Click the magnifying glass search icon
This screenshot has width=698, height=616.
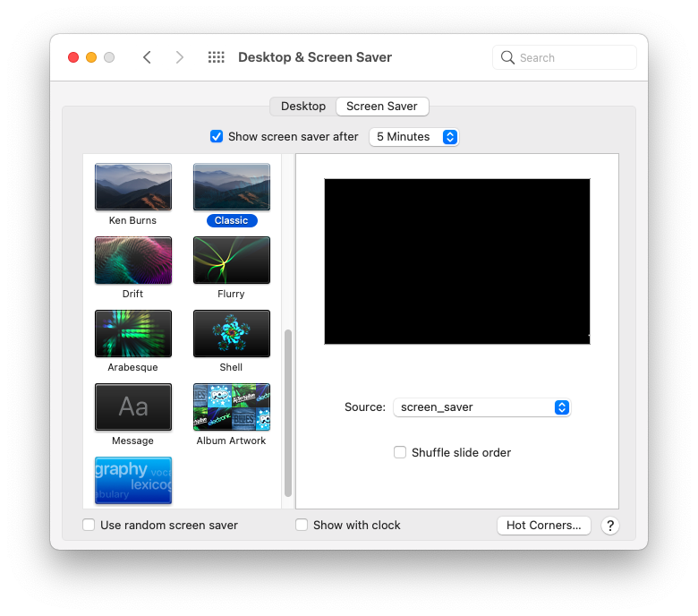(507, 57)
